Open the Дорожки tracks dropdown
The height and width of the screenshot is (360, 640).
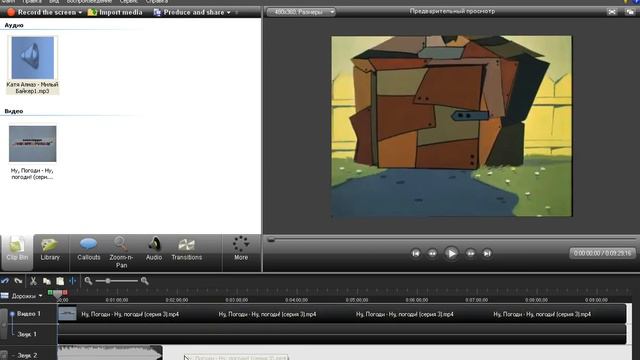point(27,296)
